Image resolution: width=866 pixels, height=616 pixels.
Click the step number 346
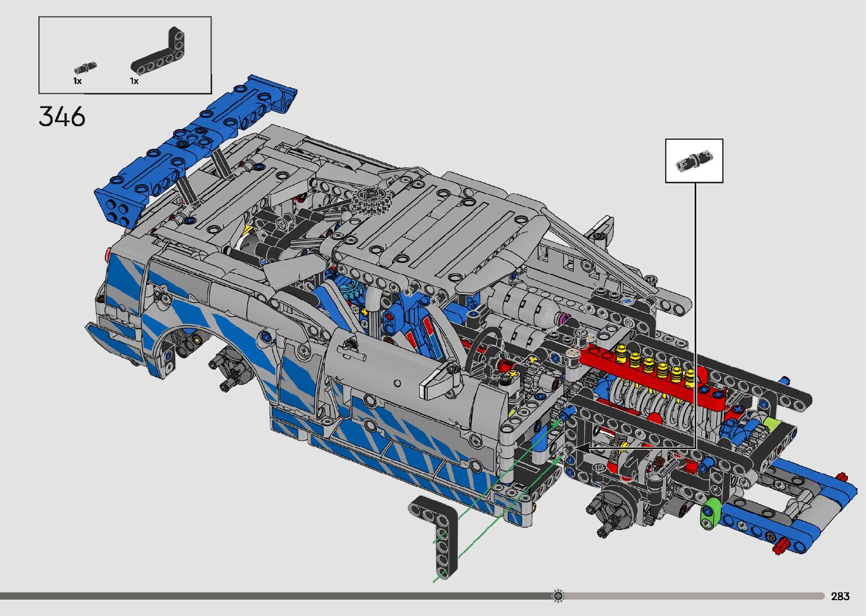pos(62,117)
